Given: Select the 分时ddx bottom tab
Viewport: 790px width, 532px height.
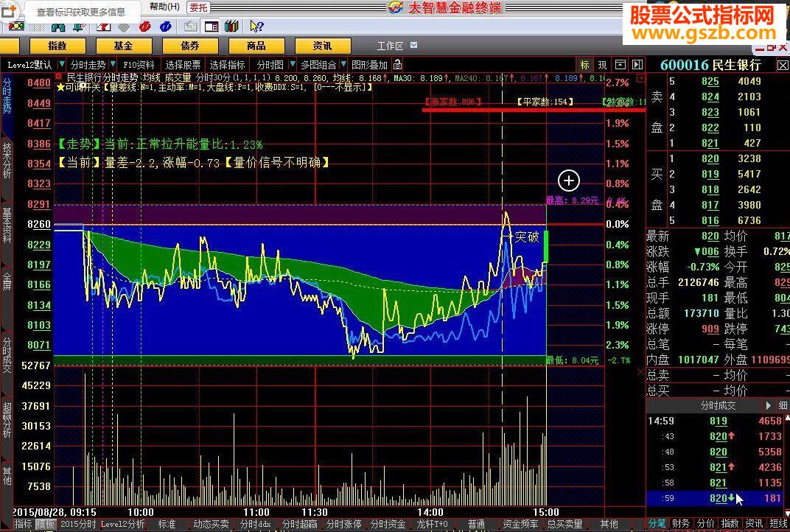Looking at the screenshot, I should pyautogui.click(x=255, y=524).
